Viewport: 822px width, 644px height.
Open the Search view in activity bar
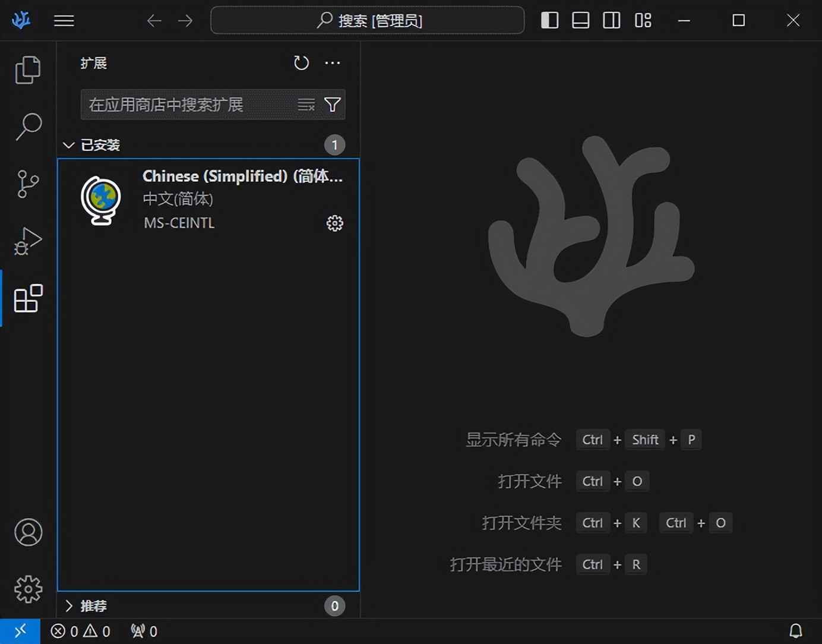point(28,127)
